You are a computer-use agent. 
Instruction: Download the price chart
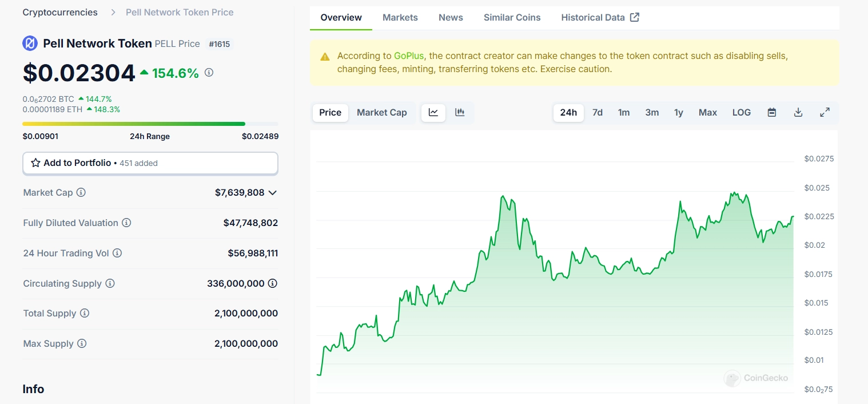(798, 112)
